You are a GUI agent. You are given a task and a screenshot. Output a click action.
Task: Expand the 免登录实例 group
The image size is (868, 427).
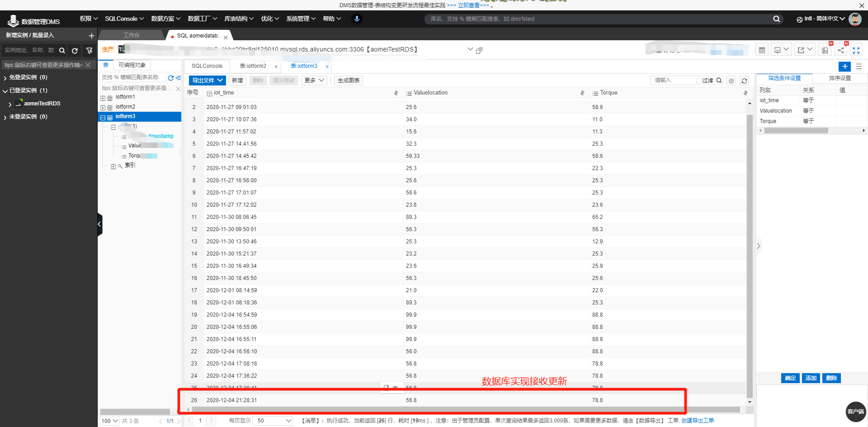pyautogui.click(x=5, y=78)
